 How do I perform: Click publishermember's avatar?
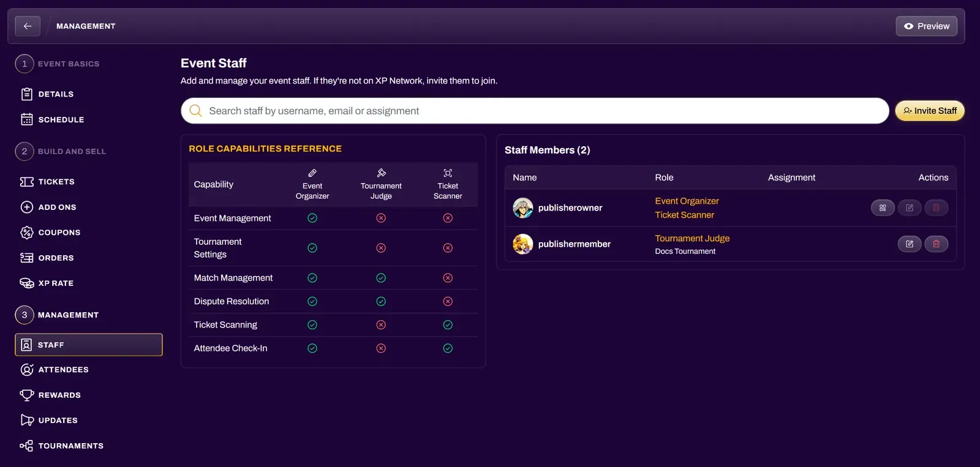pyautogui.click(x=522, y=244)
